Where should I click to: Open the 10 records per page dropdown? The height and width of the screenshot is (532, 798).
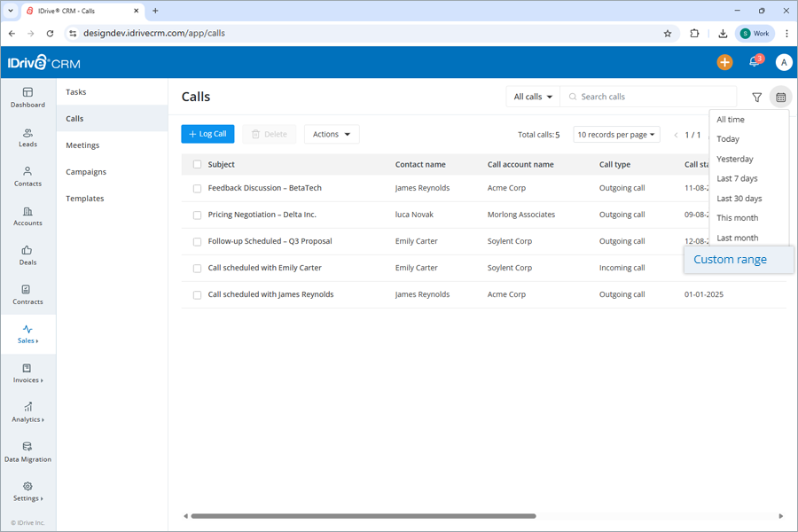click(616, 135)
